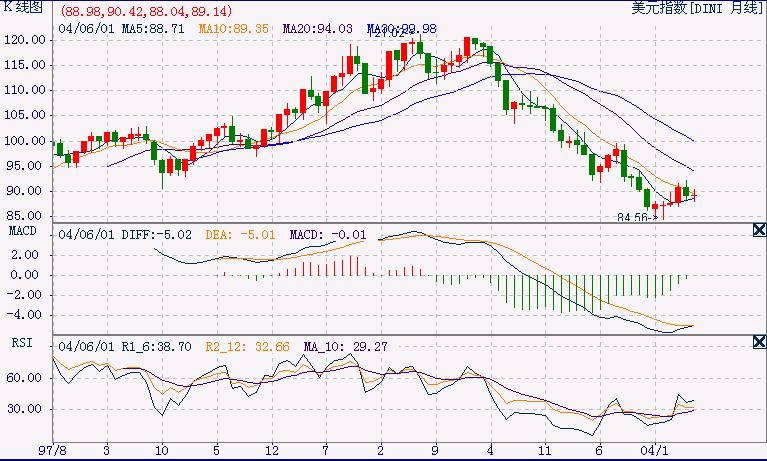767x461 pixels.
Task: Select the MA_10: 29.27 readout
Action: 345,347
